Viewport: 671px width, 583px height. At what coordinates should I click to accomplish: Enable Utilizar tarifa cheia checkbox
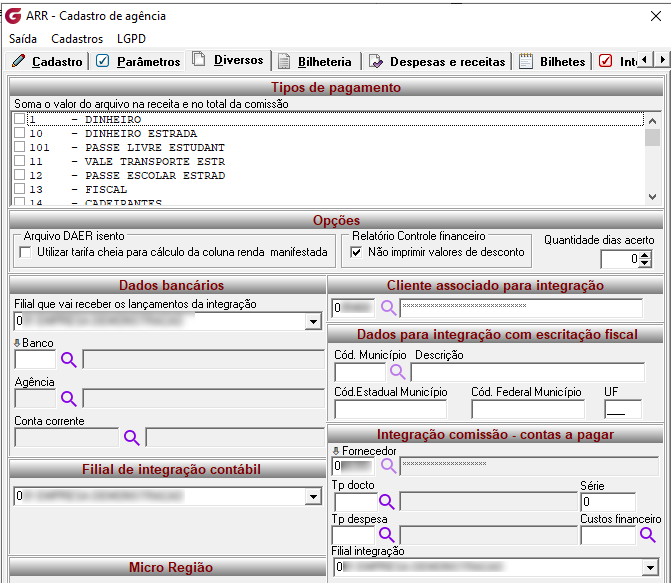point(25,253)
